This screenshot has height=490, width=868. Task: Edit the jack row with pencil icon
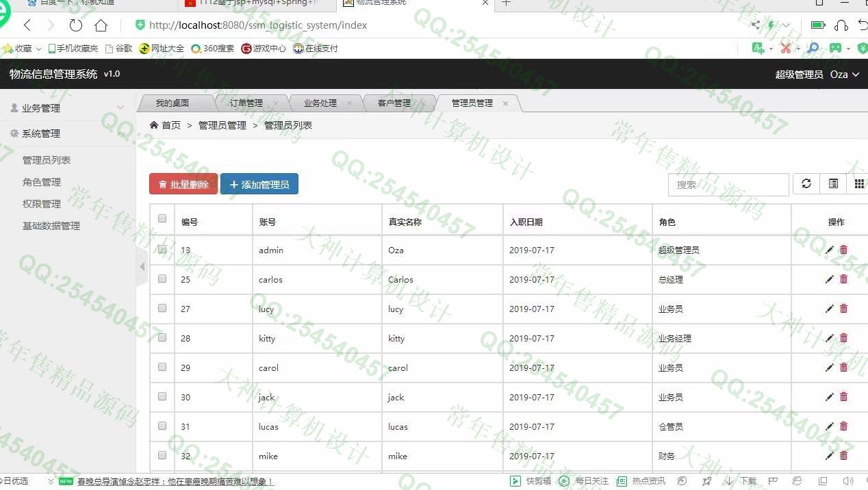point(829,397)
